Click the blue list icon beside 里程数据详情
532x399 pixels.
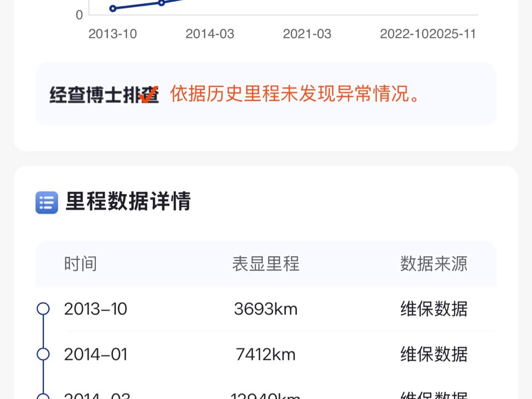click(x=47, y=203)
